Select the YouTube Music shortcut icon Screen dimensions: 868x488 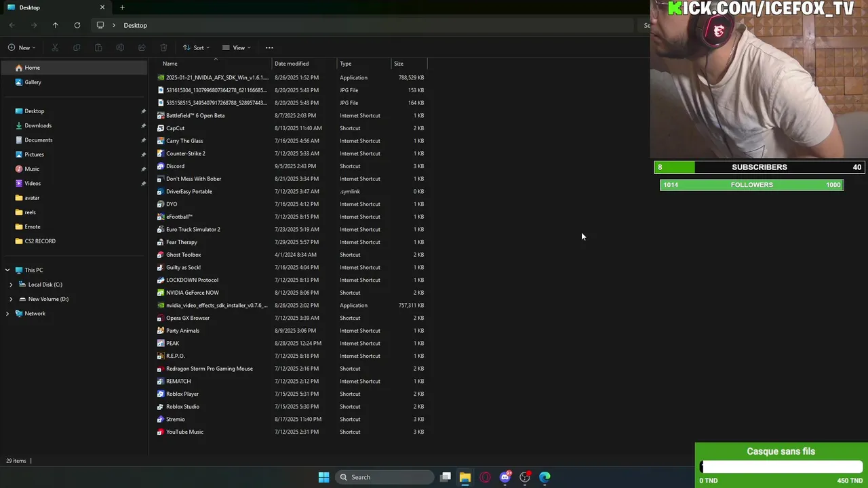point(160,432)
